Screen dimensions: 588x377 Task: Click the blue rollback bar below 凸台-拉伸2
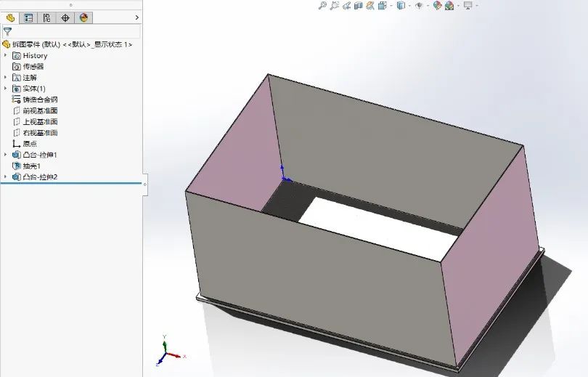tap(71, 183)
